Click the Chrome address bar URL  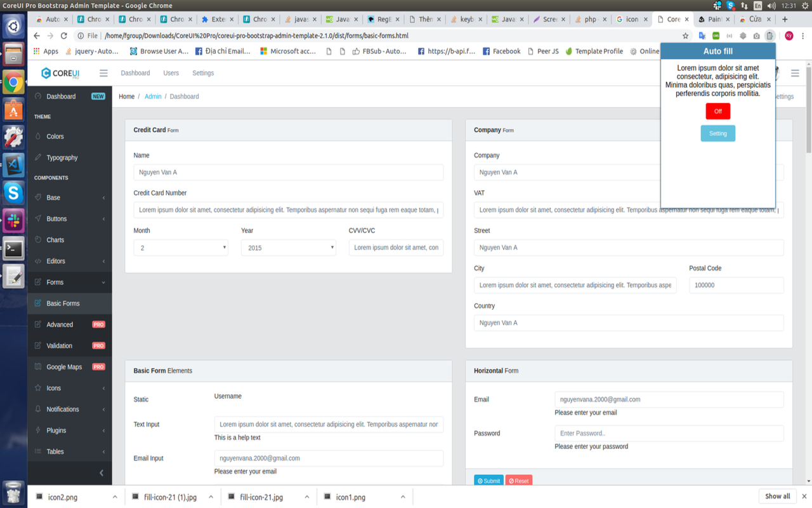coord(256,36)
